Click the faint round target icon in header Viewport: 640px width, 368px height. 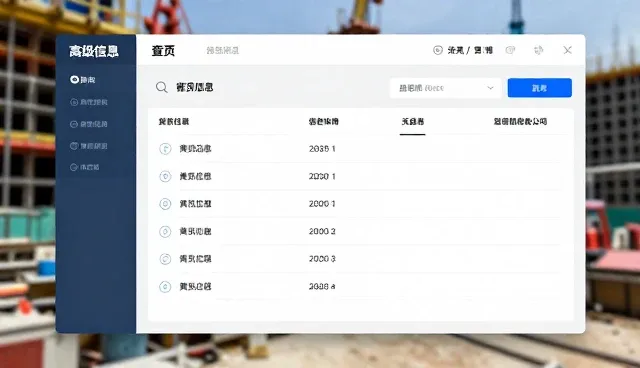pos(510,50)
